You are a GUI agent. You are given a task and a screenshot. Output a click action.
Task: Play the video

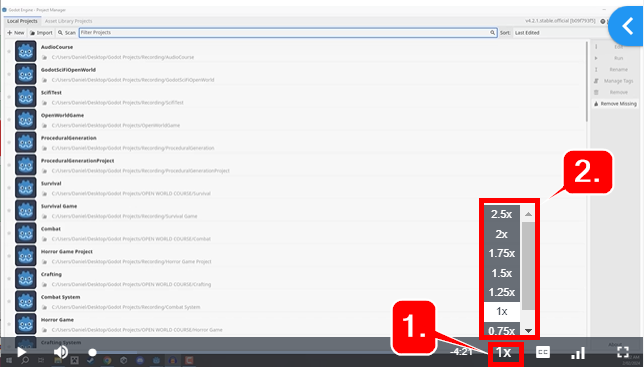tap(21, 352)
